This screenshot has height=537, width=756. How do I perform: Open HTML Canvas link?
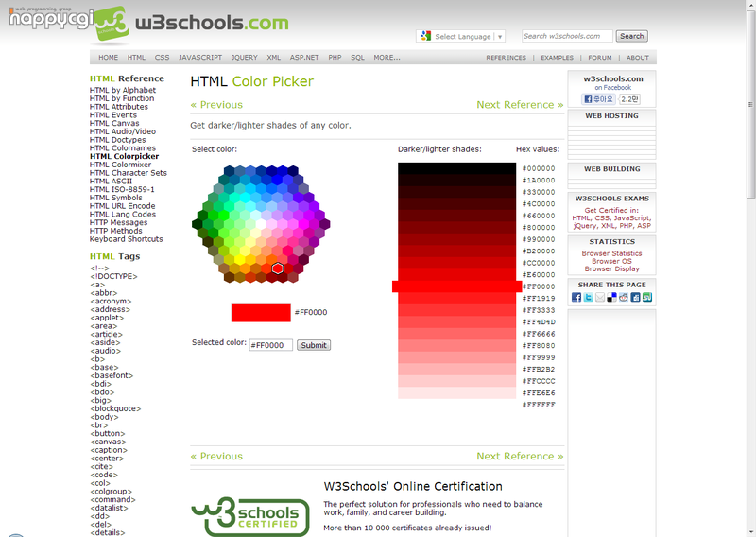[114, 123]
